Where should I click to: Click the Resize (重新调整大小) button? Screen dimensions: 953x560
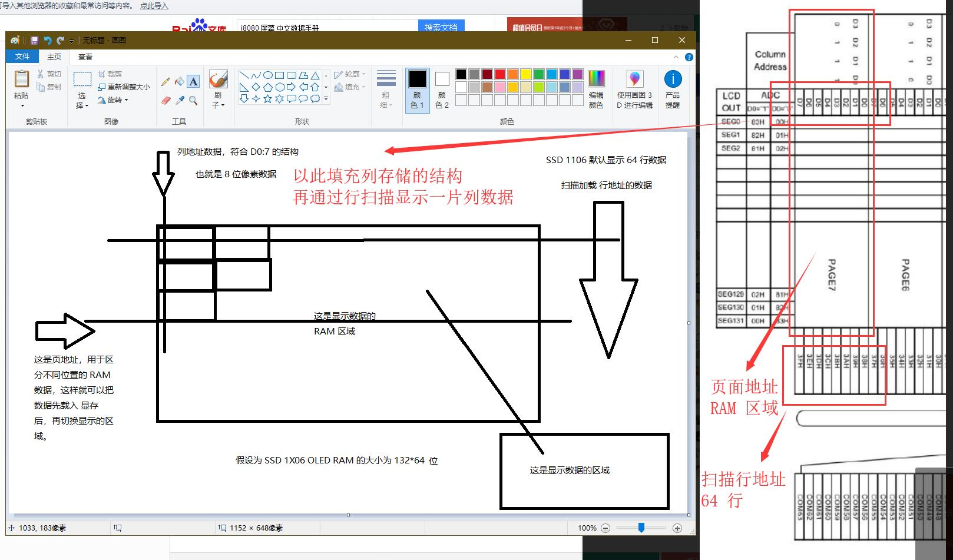point(124,87)
